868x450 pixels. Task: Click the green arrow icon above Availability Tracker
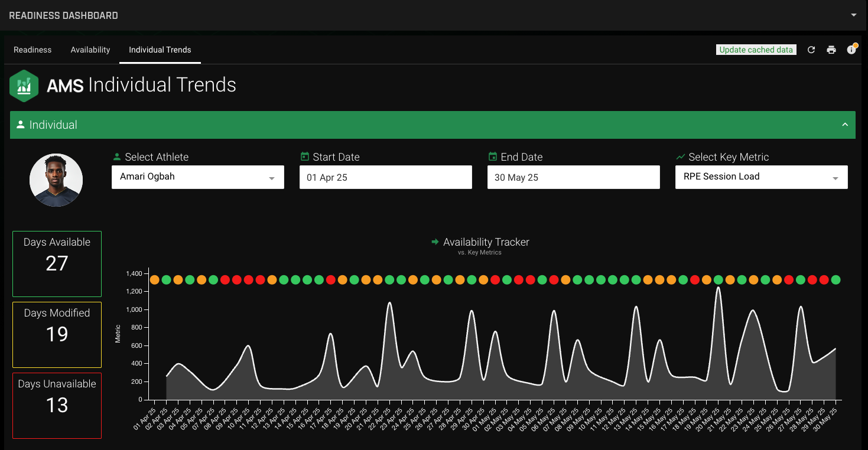434,242
